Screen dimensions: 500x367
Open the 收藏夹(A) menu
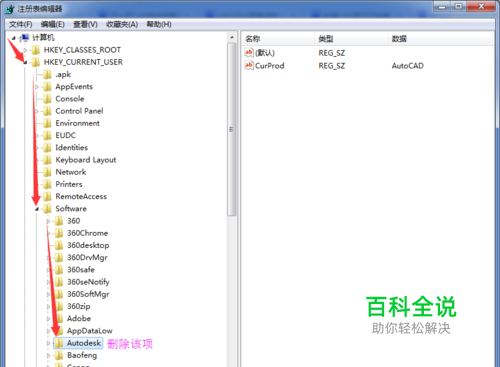coord(122,24)
